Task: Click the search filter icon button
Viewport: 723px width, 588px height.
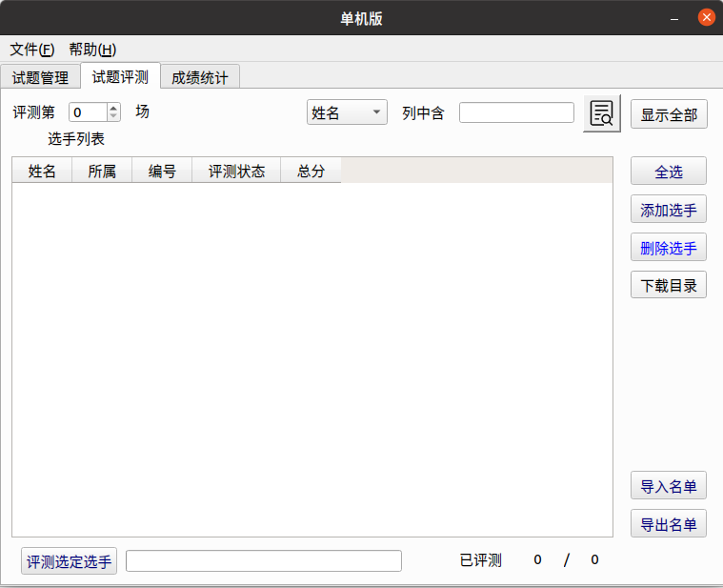Action: 602,113
